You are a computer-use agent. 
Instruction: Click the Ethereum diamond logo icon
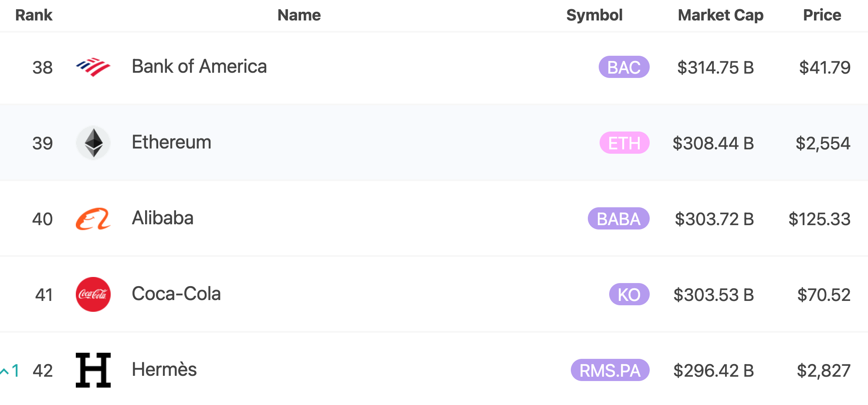[x=93, y=143]
